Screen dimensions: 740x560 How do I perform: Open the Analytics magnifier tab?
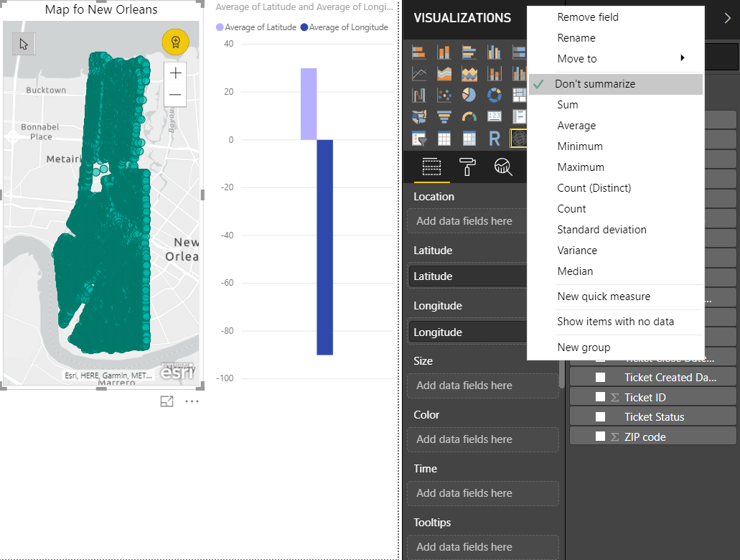point(503,167)
